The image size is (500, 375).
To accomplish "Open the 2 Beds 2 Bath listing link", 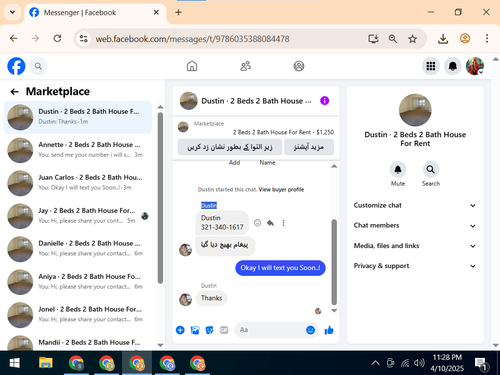I will click(x=283, y=132).
